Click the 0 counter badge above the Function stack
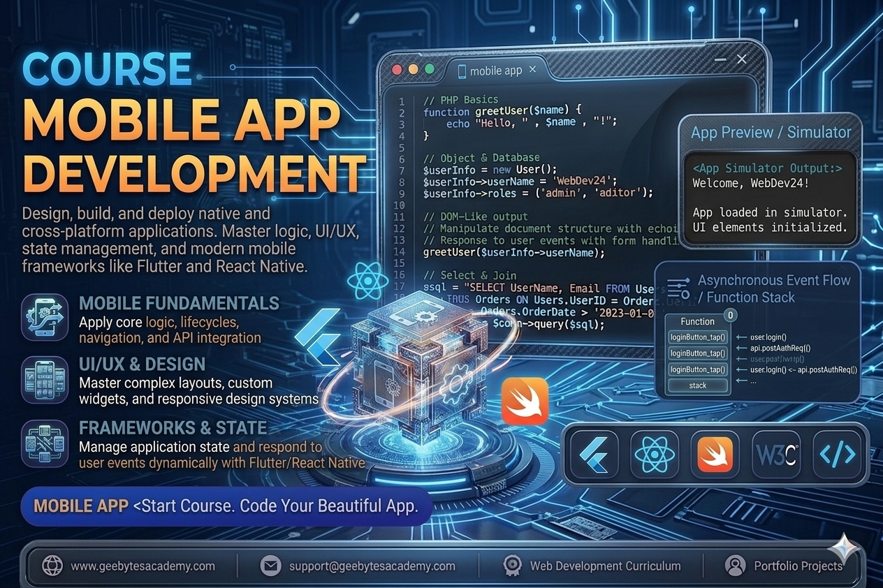Image resolution: width=883 pixels, height=588 pixels. point(730,315)
